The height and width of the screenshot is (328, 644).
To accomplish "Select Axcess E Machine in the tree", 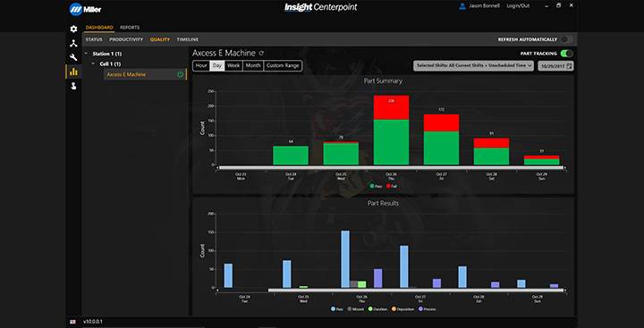I will (145, 74).
